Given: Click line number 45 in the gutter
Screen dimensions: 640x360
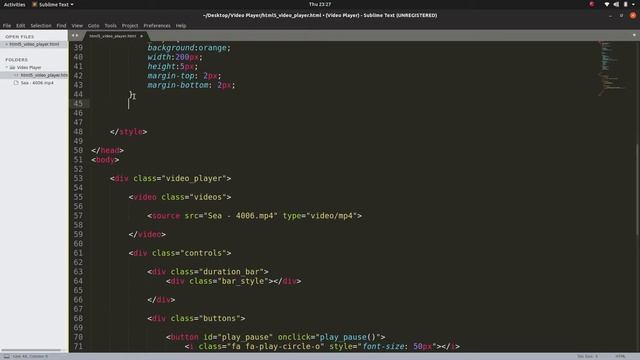Looking at the screenshot, I should pyautogui.click(x=78, y=104).
